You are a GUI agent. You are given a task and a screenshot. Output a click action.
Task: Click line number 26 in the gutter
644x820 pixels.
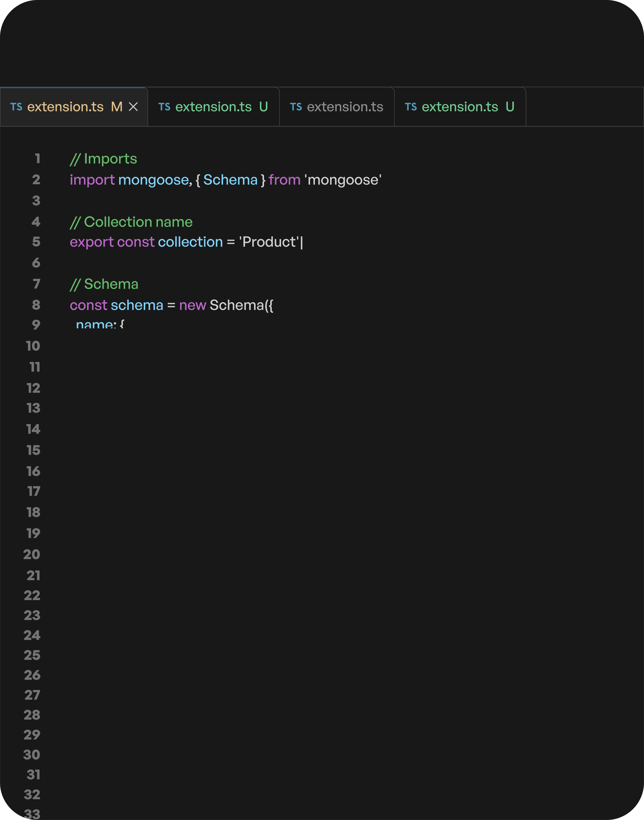point(32,675)
